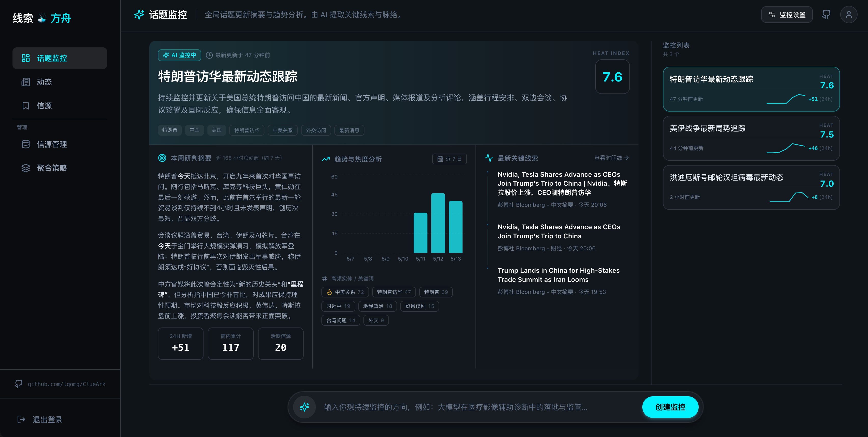The image size is (868, 437).
Task: Click the pulse icon beside 最新关键线索
Action: tap(489, 158)
